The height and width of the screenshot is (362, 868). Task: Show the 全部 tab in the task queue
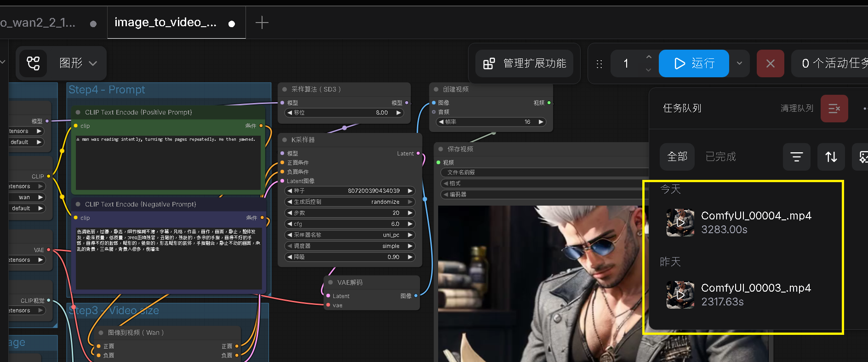[677, 157]
